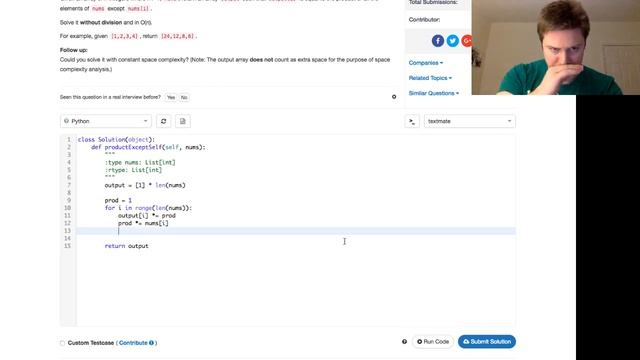Expand the Companies section
Screen dimensions: 640x360
coord(426,63)
